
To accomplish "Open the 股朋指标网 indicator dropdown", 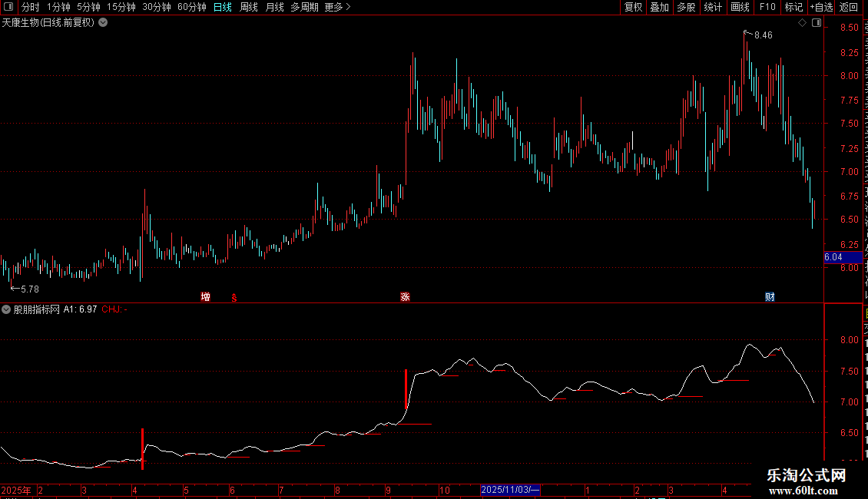I will click(x=6, y=309).
